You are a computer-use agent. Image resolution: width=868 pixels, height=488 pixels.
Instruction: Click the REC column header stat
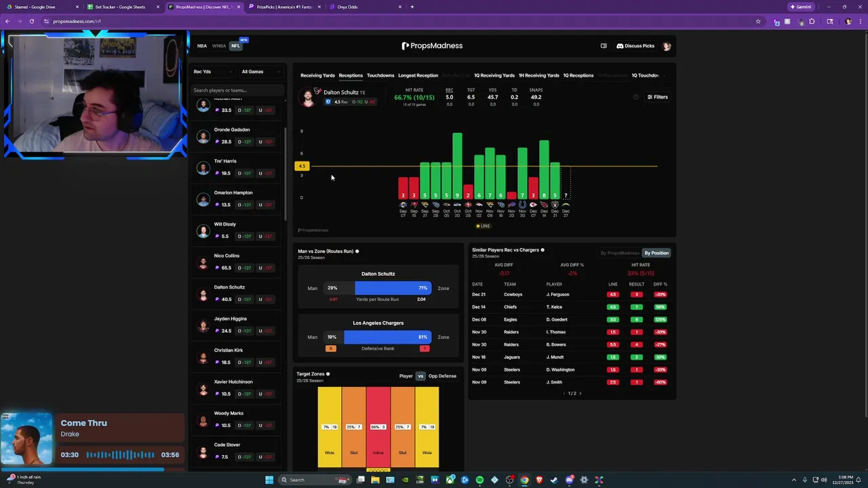[x=449, y=90]
